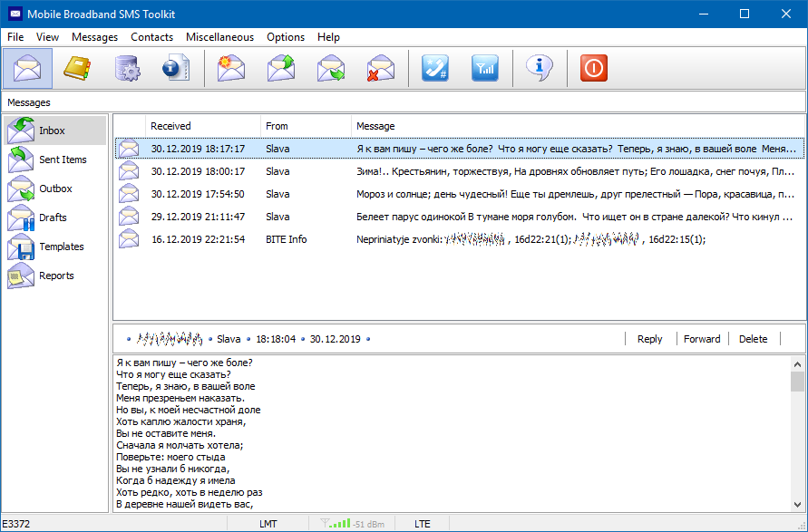Open the About info balloon
The width and height of the screenshot is (808, 532).
pyautogui.click(x=539, y=67)
